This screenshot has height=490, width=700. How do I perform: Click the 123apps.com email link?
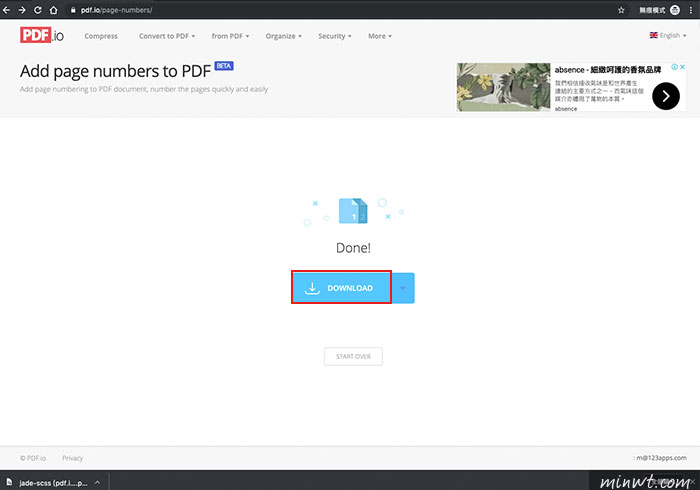pos(661,458)
